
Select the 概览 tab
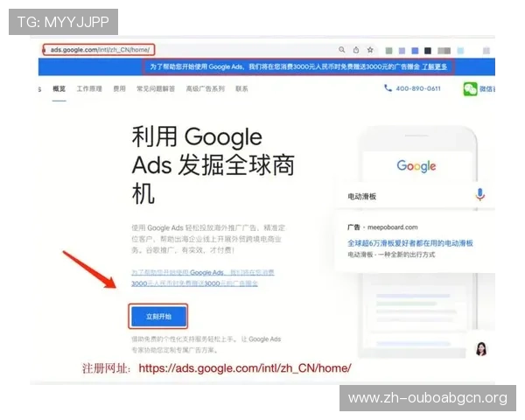(x=59, y=88)
